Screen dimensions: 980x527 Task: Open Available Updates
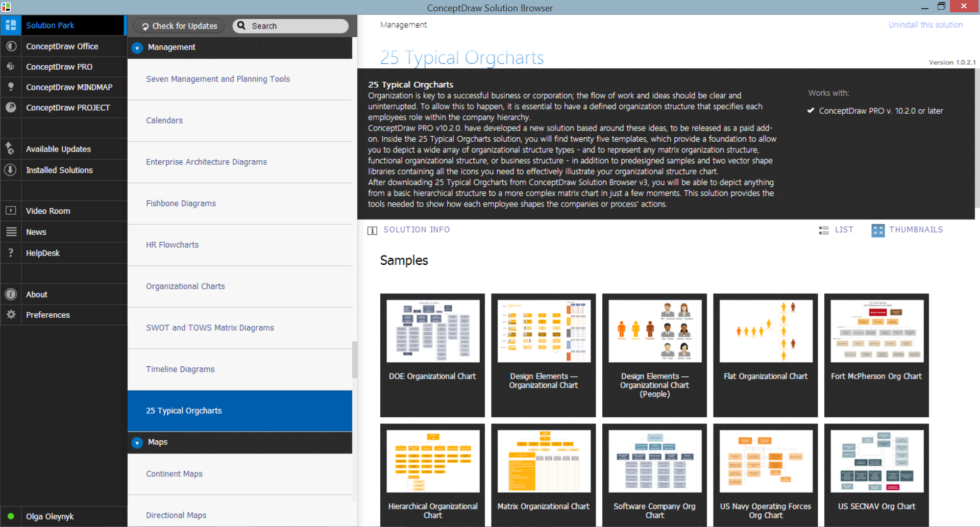(x=63, y=148)
